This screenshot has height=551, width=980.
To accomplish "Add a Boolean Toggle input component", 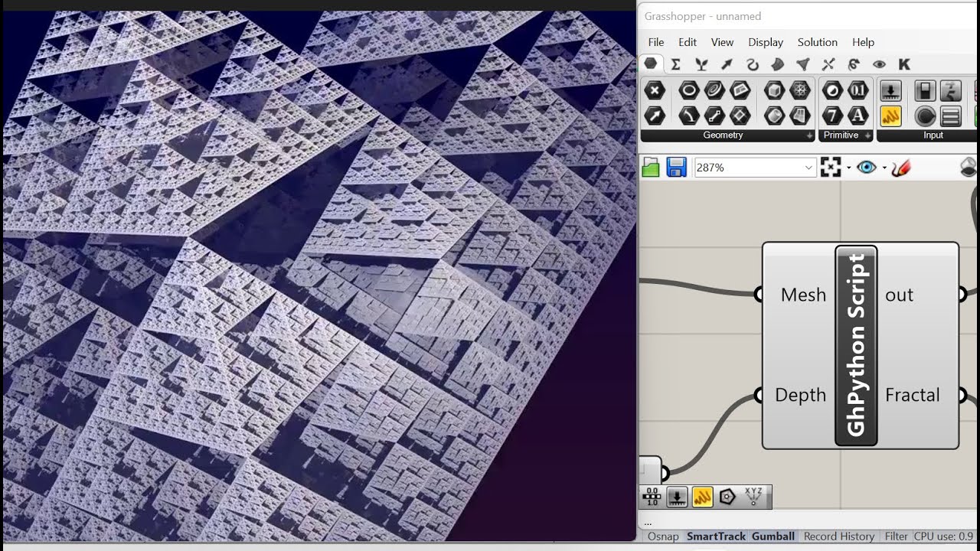I will 926,91.
